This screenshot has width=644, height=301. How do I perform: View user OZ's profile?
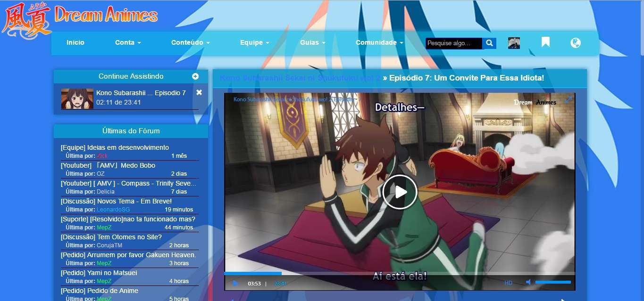click(x=100, y=174)
